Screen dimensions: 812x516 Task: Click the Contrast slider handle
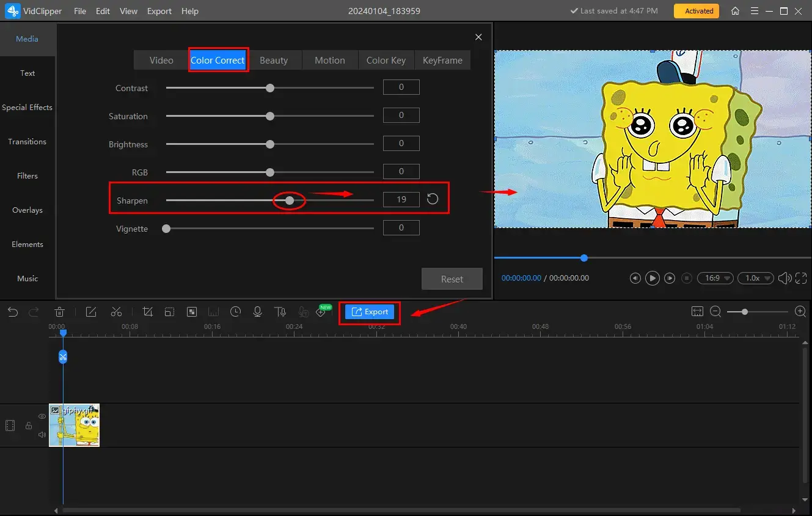(x=270, y=88)
